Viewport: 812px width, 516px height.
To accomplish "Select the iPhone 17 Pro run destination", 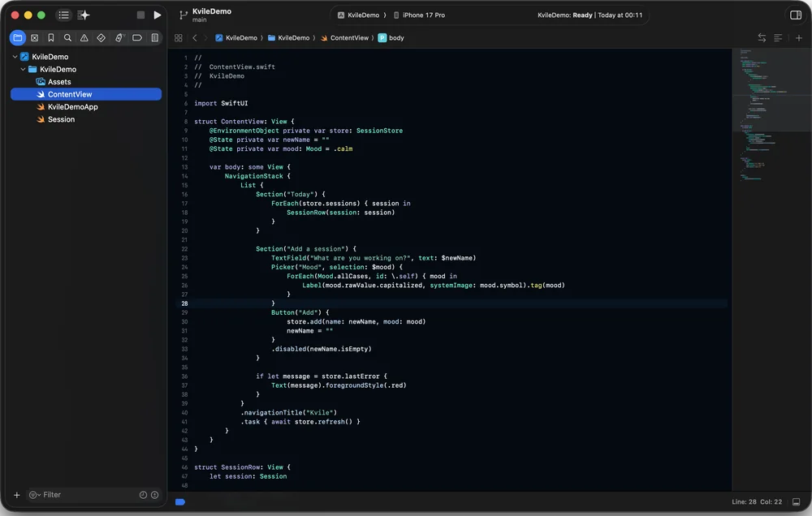I will tap(420, 15).
